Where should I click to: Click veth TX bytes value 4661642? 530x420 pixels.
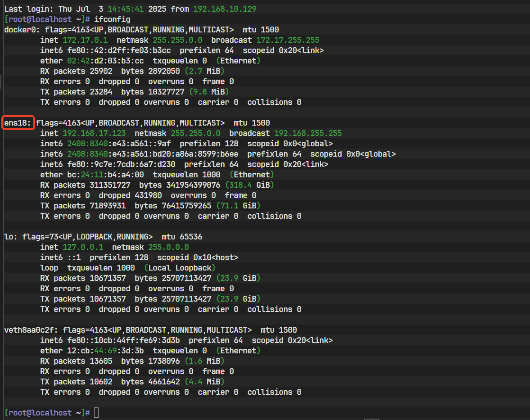[164, 382]
